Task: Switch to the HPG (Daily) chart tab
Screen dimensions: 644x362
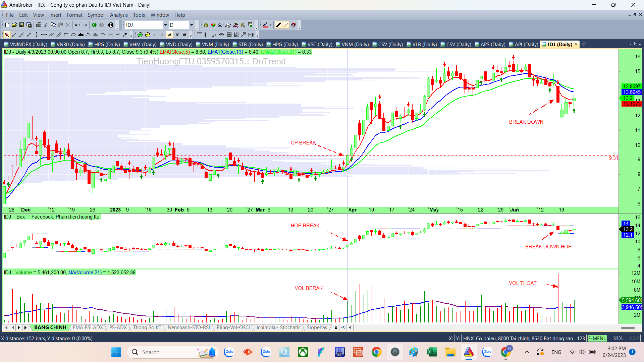Action: click(107, 44)
